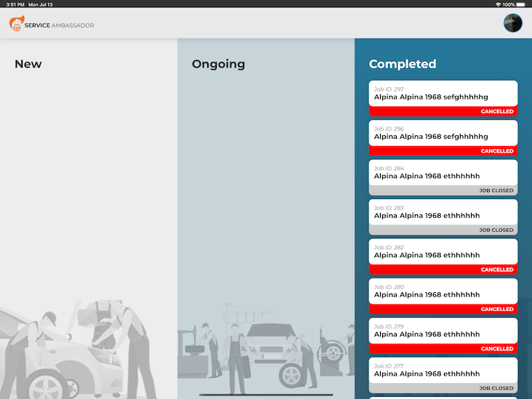Viewport: 532px width, 399px height.
Task: Click JOB CLOSED status on Job 284
Action: (x=496, y=190)
